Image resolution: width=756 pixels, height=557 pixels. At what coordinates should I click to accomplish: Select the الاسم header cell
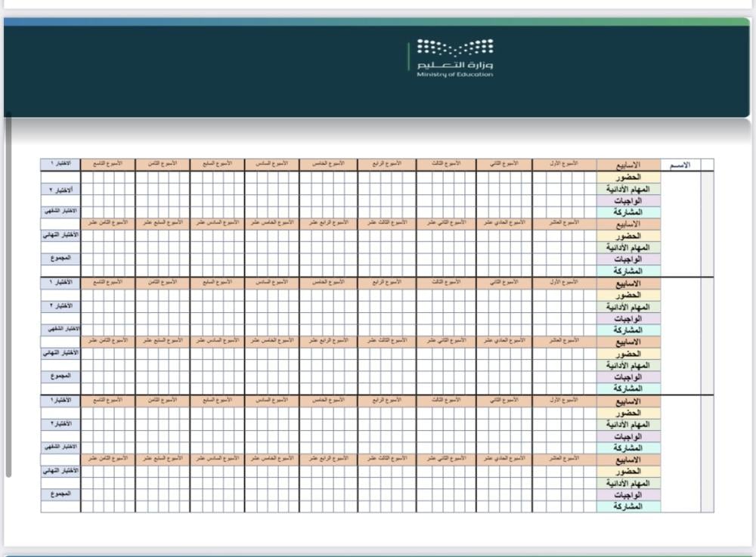click(680, 165)
